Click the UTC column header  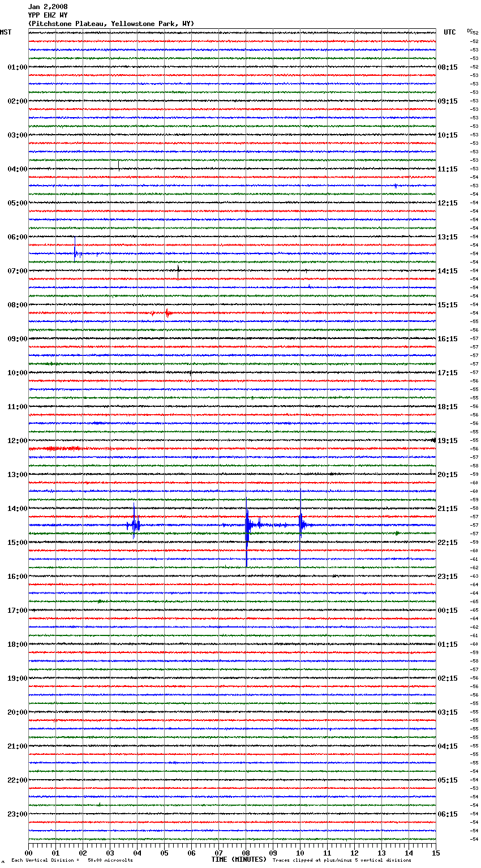click(449, 32)
